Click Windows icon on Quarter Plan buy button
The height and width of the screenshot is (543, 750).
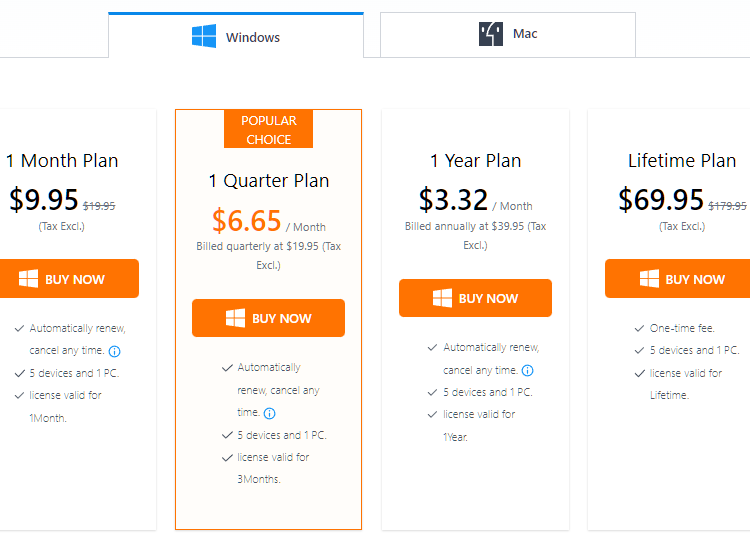pyautogui.click(x=235, y=318)
